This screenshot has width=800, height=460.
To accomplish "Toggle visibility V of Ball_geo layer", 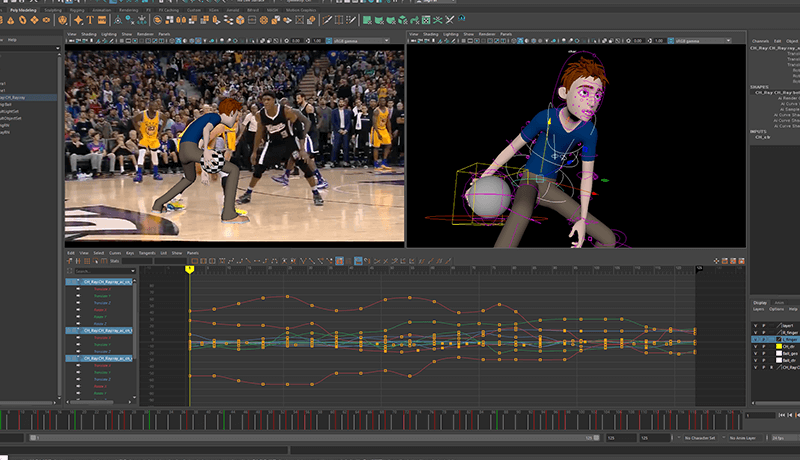I will coord(756,353).
